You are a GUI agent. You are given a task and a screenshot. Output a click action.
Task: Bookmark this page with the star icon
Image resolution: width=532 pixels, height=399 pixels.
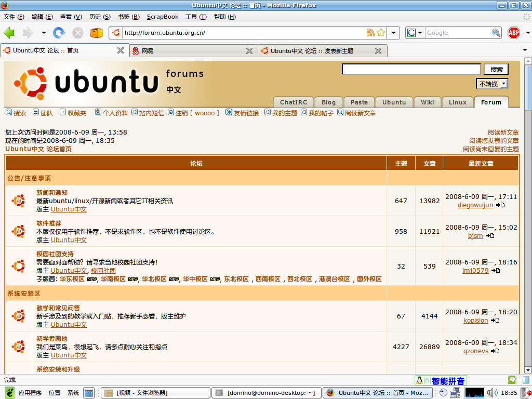coord(381,33)
